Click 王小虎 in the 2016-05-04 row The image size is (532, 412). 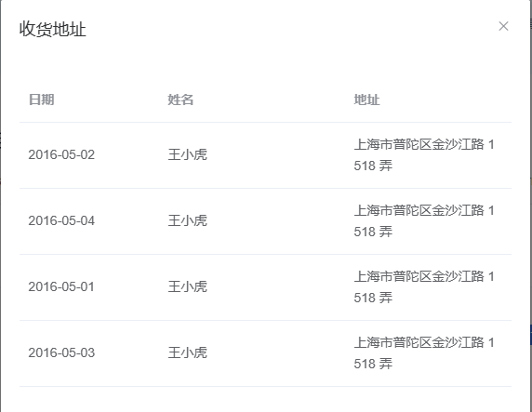click(x=187, y=221)
